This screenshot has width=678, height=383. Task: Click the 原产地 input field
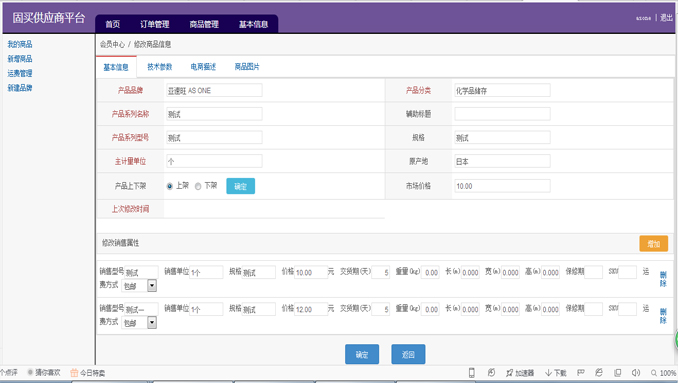(x=502, y=161)
